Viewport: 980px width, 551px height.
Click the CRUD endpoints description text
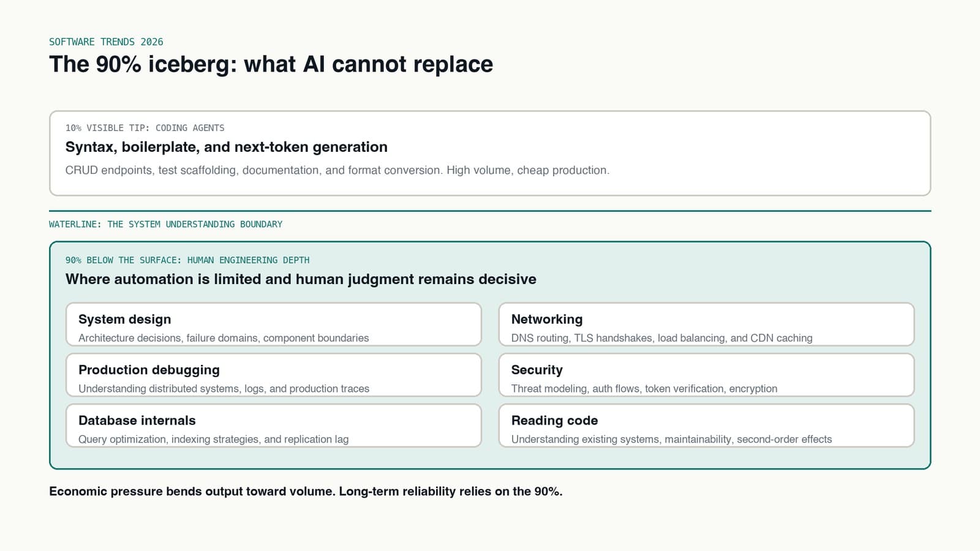pos(337,170)
